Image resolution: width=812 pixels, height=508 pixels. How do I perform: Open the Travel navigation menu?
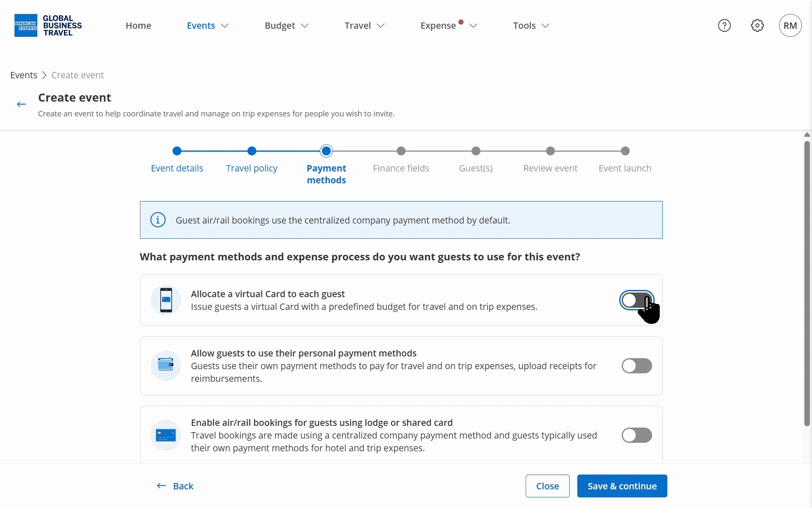coord(364,25)
